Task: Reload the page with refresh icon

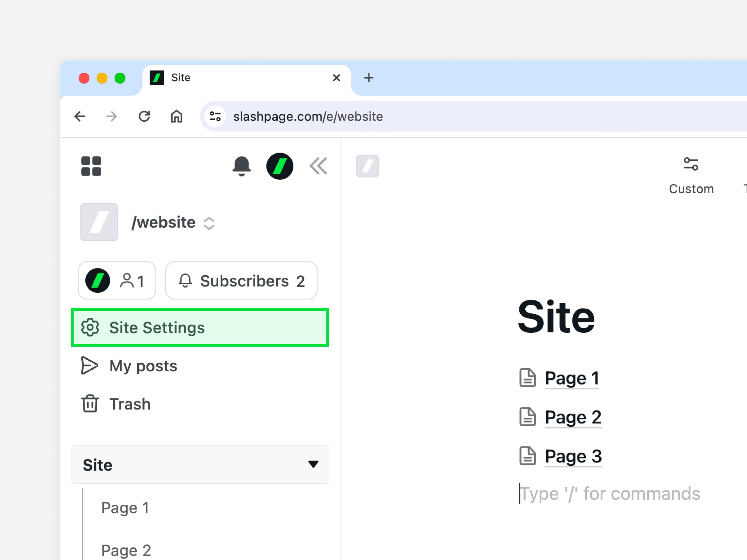Action: [144, 116]
